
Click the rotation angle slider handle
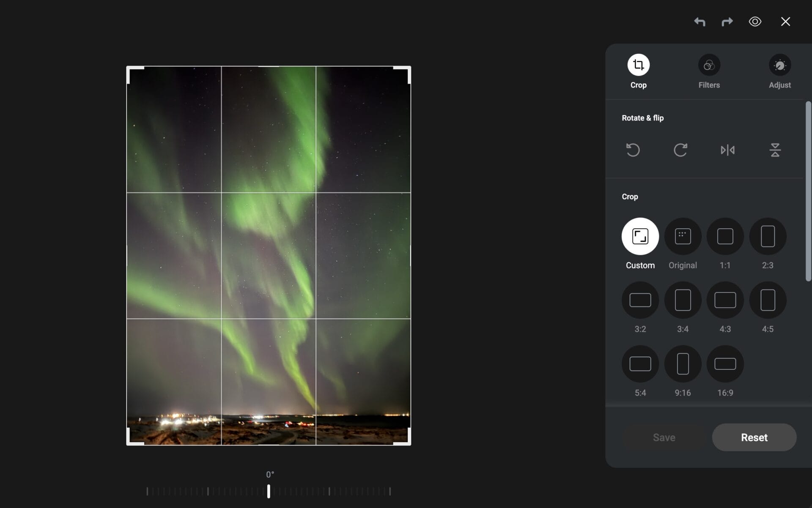[269, 491]
